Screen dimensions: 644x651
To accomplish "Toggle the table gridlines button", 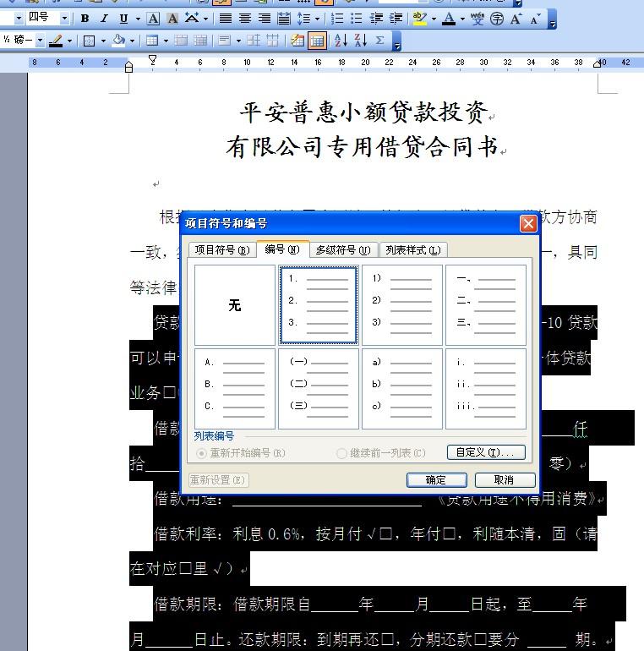I will 317,41.
